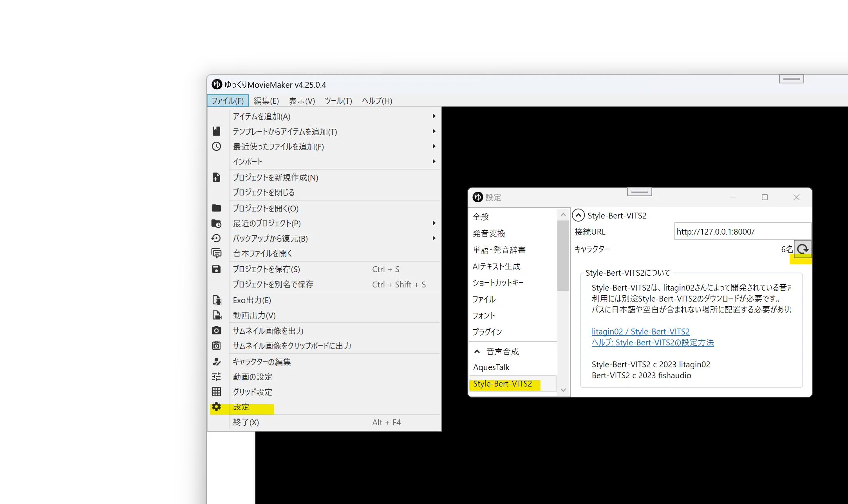
Task: Select AquesTalk under 音声合成
Action: click(513, 367)
